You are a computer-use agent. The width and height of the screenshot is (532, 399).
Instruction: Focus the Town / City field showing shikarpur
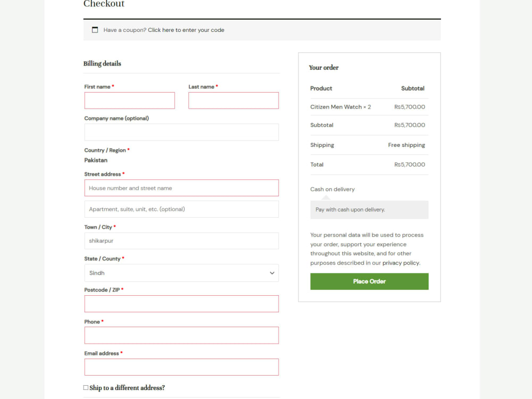pos(181,240)
